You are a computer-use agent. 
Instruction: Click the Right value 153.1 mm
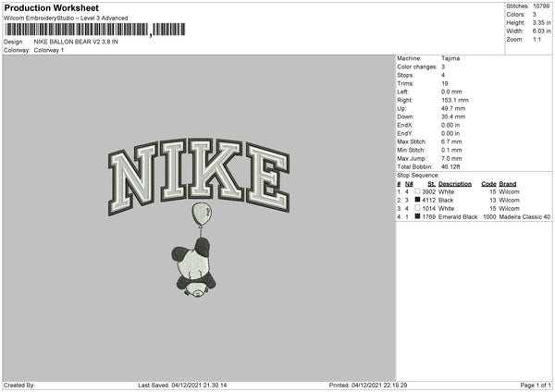coord(455,100)
